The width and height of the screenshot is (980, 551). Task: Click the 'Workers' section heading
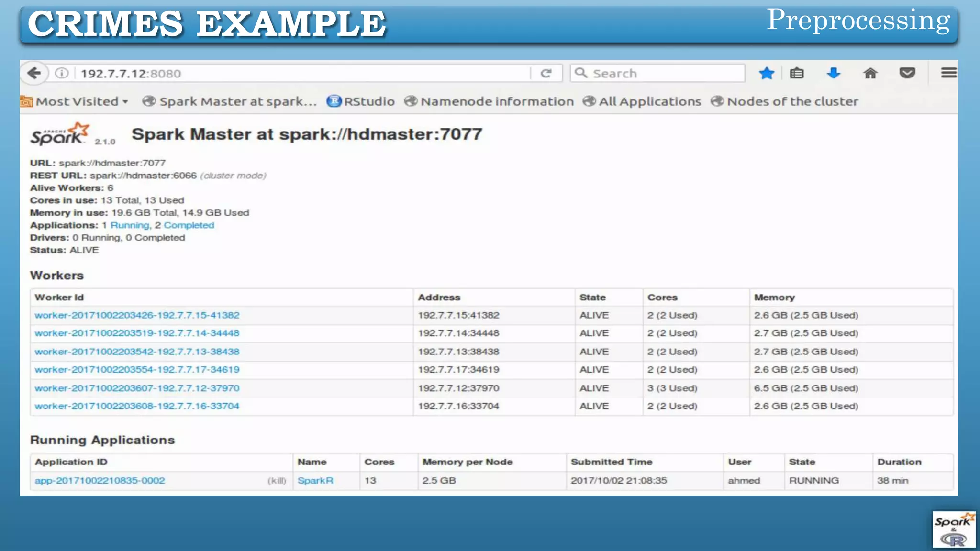(57, 275)
